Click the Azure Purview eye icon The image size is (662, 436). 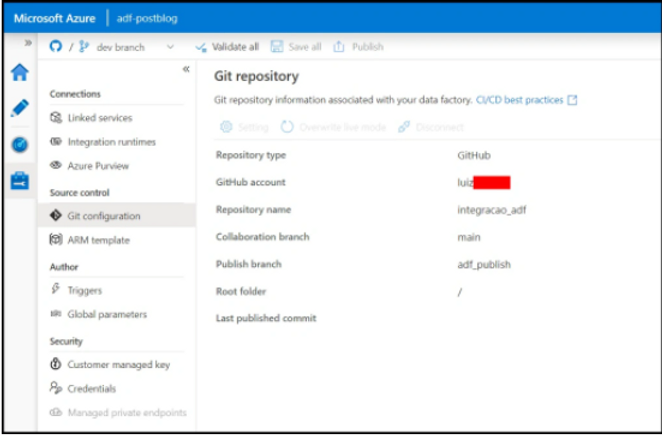coord(56,165)
